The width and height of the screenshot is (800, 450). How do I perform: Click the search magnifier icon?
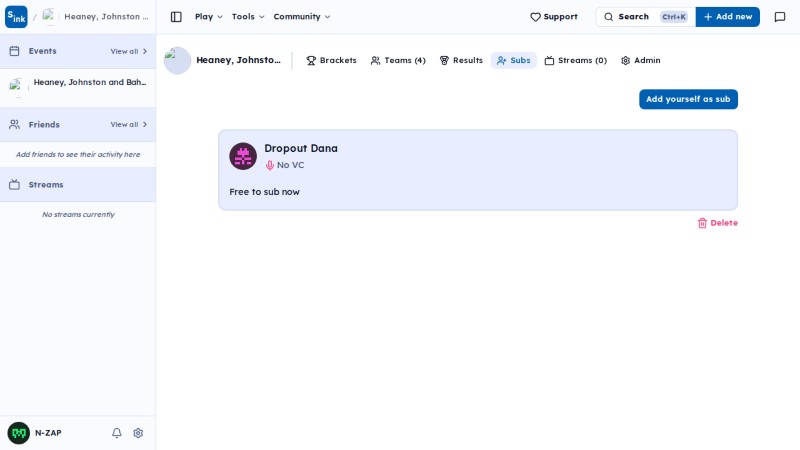point(609,17)
